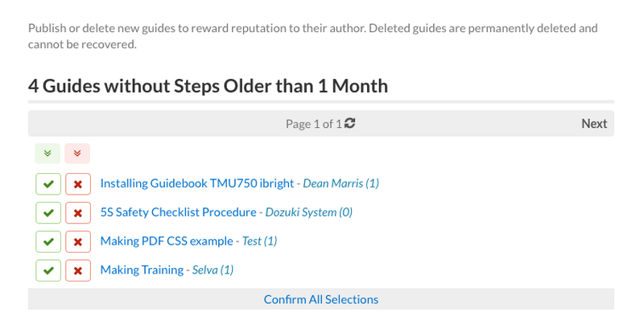
Task: View author Selva (1) profile
Action: click(213, 269)
